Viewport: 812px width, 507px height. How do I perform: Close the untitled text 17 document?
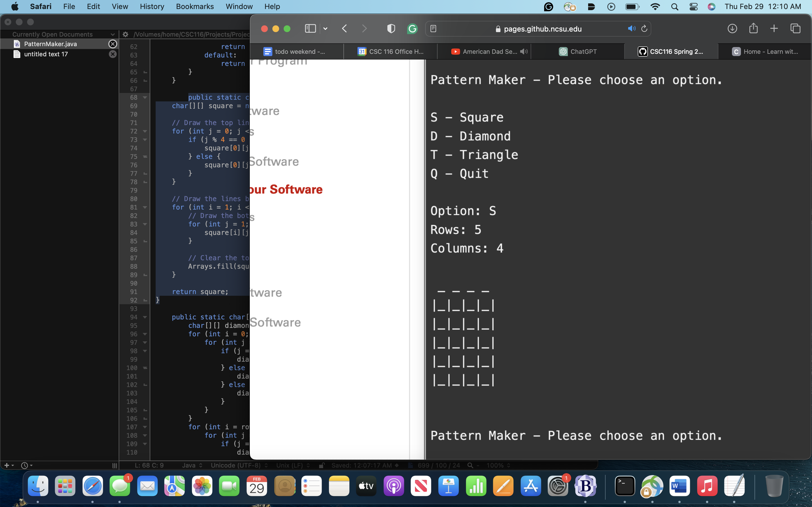pos(113,54)
